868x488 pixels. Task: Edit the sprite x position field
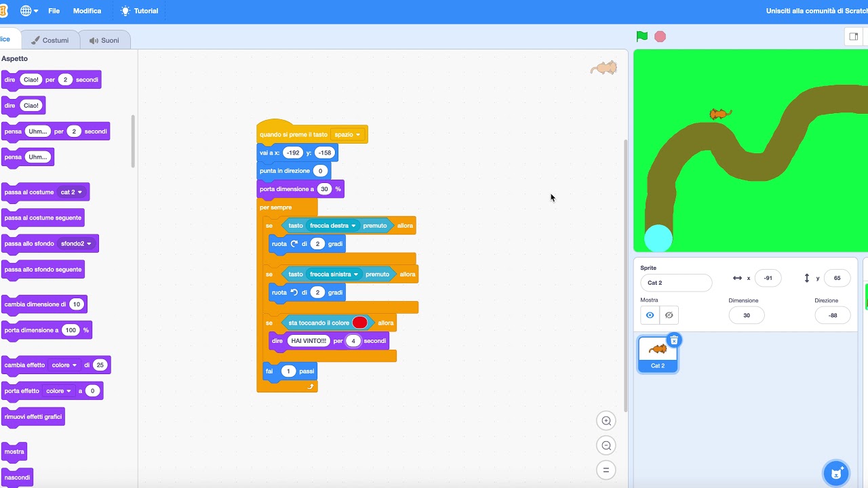pyautogui.click(x=768, y=278)
